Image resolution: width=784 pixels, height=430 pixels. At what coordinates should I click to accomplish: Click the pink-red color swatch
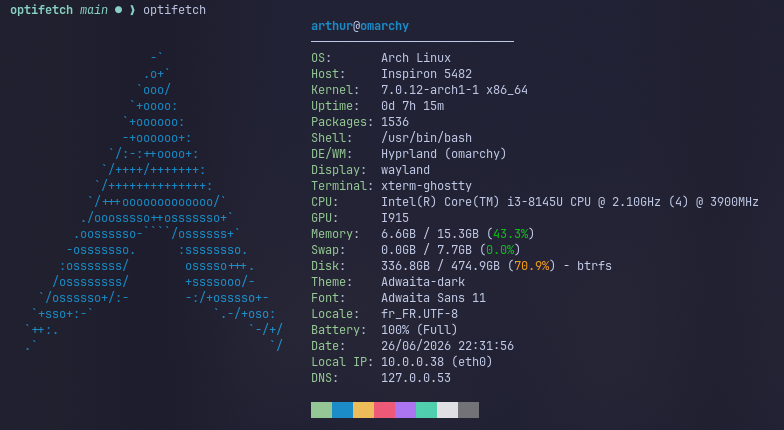pyautogui.click(x=384, y=410)
